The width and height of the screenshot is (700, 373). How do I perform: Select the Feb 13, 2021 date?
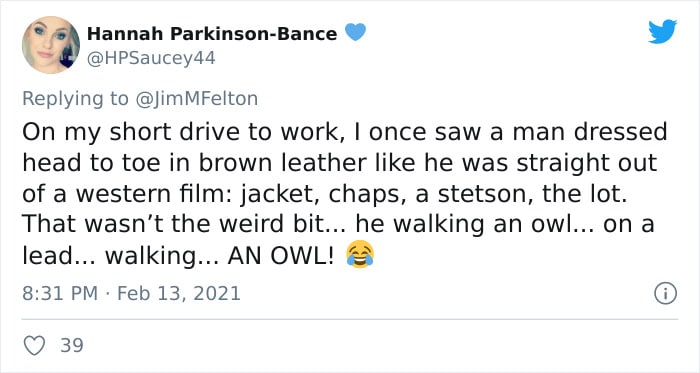click(179, 294)
